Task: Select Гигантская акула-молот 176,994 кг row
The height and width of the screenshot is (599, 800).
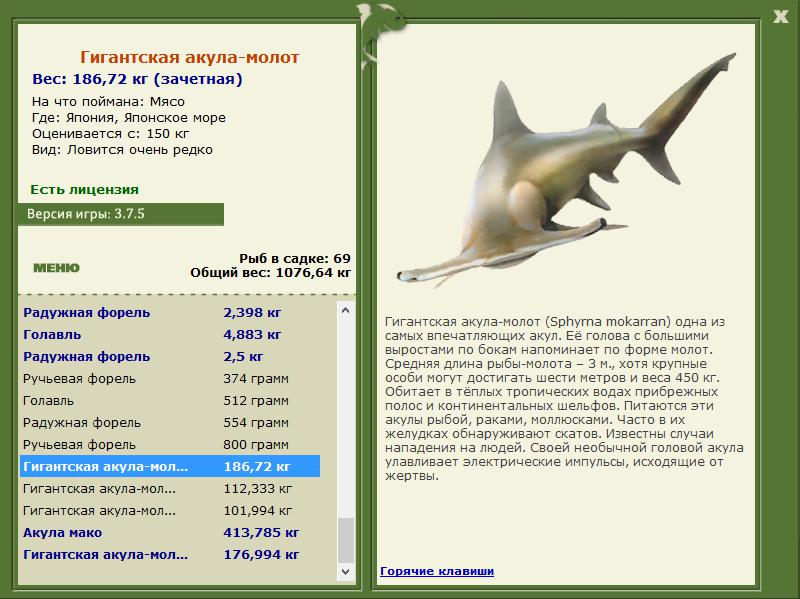Action: [170, 554]
